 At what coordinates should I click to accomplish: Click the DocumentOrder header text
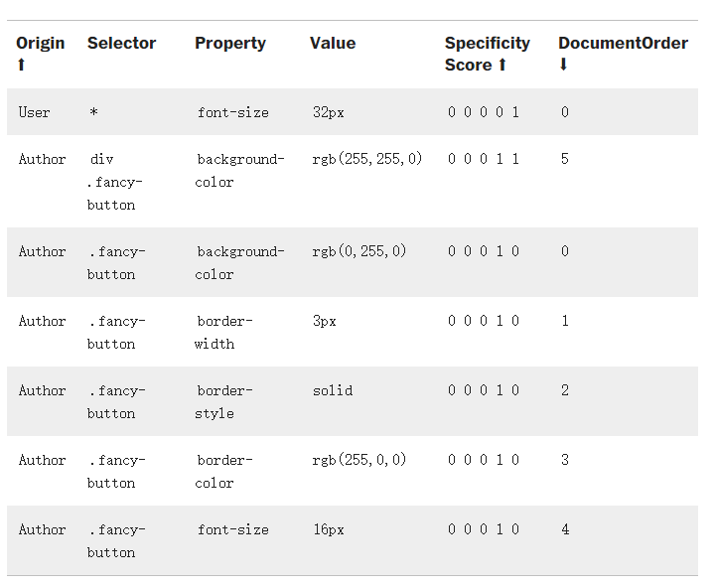[623, 43]
